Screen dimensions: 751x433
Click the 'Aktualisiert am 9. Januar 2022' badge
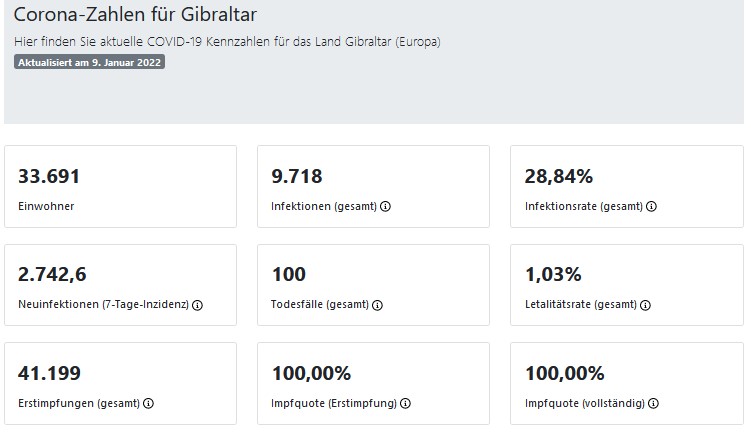89,62
